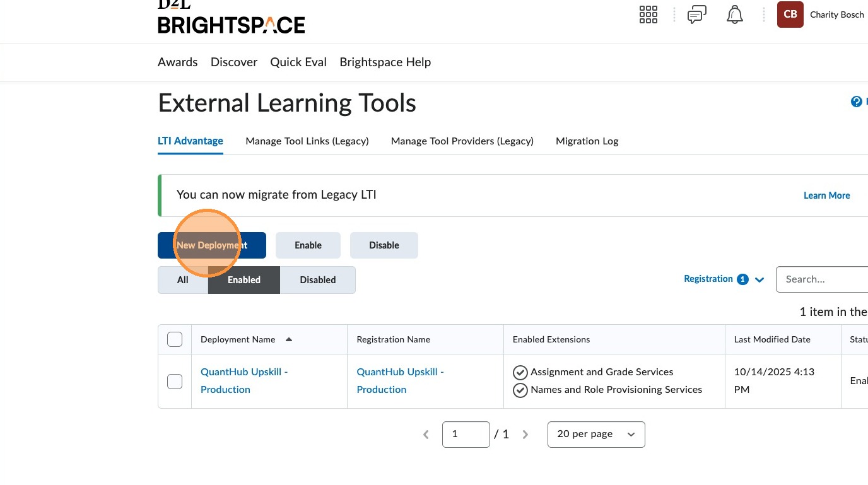Image resolution: width=868 pixels, height=485 pixels.
Task: Click the Learn More link
Action: tap(826, 196)
